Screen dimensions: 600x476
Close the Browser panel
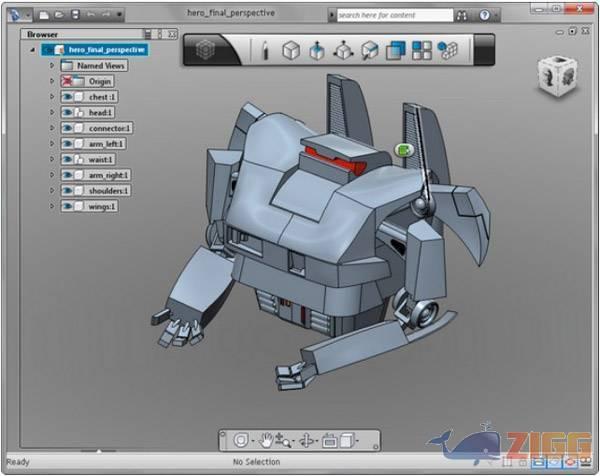(x=173, y=34)
